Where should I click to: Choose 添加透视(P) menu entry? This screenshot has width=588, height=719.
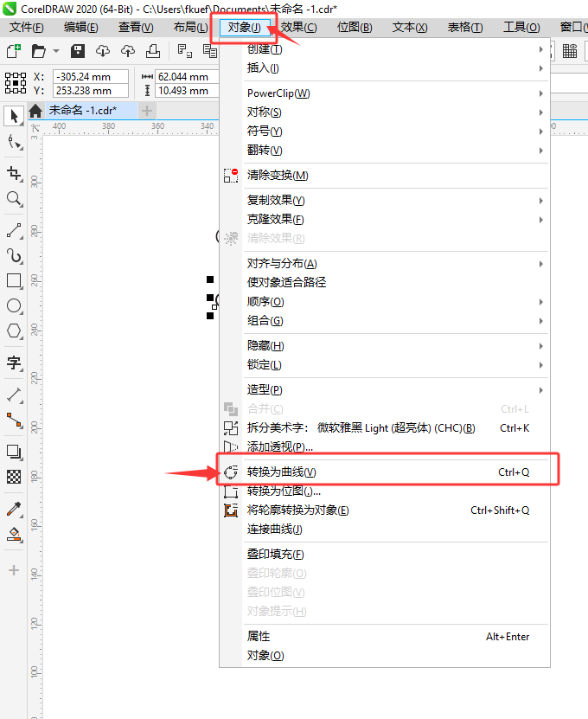385,447
